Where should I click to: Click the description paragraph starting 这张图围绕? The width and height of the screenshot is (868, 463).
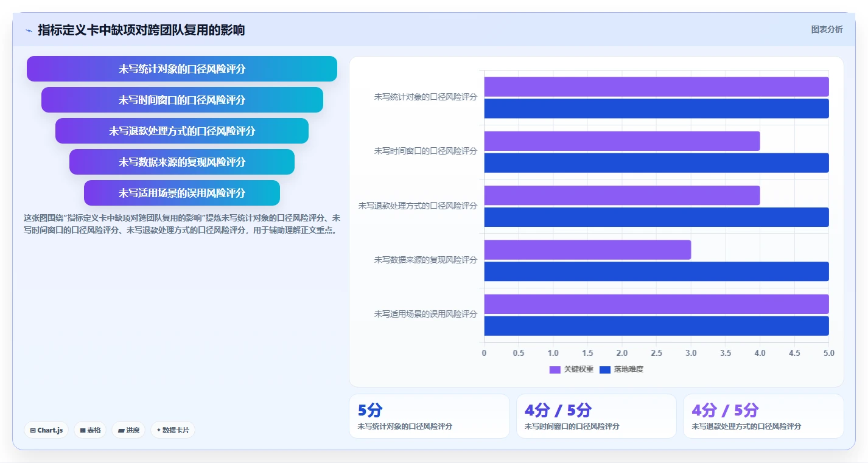pyautogui.click(x=182, y=224)
